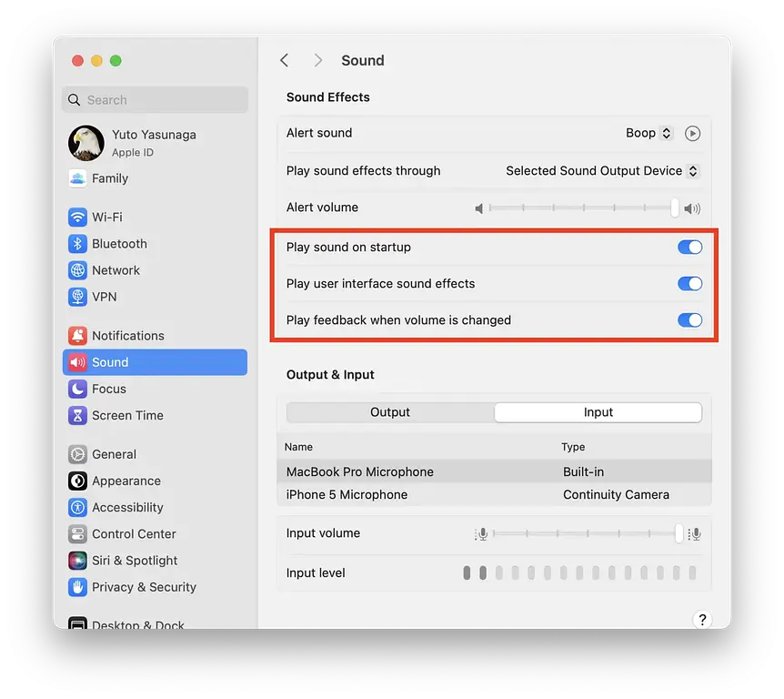Screen dimensions: 784x699
Task: Open Bluetooth settings in the sidebar
Action: click(121, 243)
